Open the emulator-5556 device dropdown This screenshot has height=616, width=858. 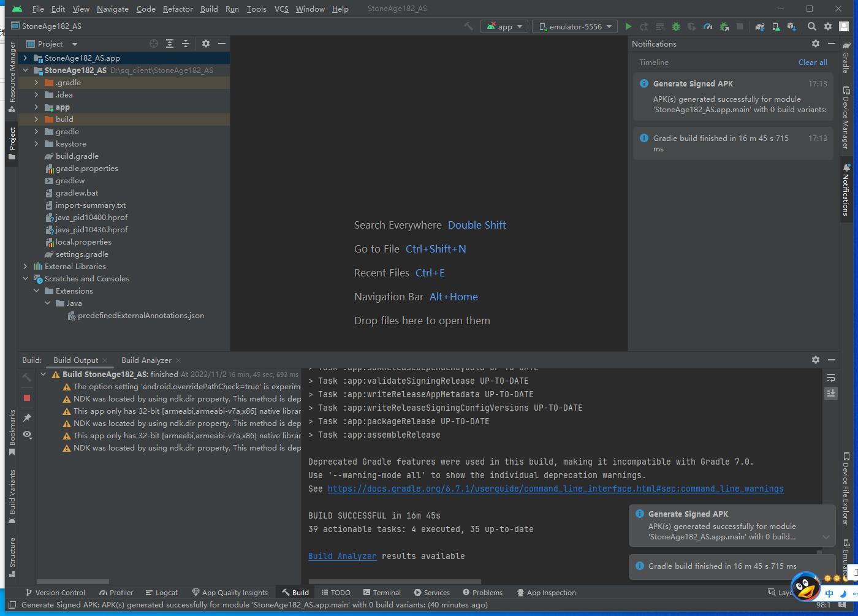coord(575,26)
